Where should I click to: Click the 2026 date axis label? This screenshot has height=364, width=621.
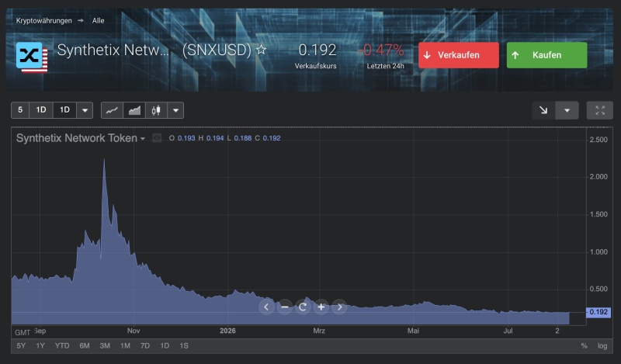click(x=227, y=331)
